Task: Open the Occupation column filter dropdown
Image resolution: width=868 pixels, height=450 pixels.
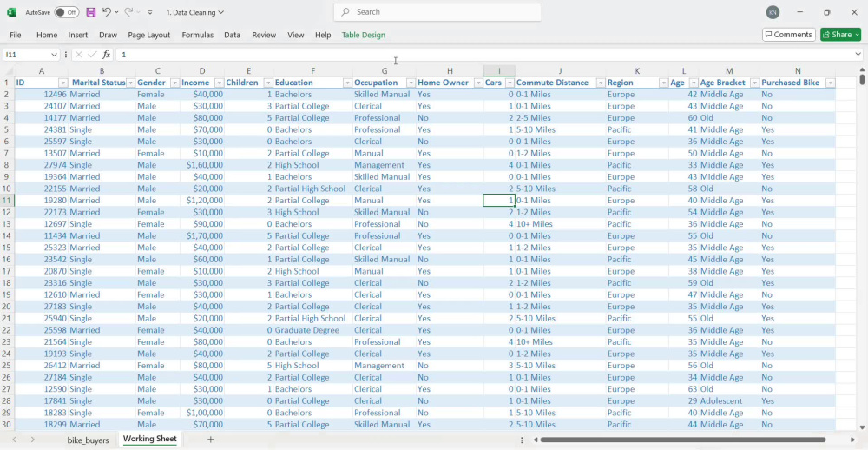Action: click(411, 83)
